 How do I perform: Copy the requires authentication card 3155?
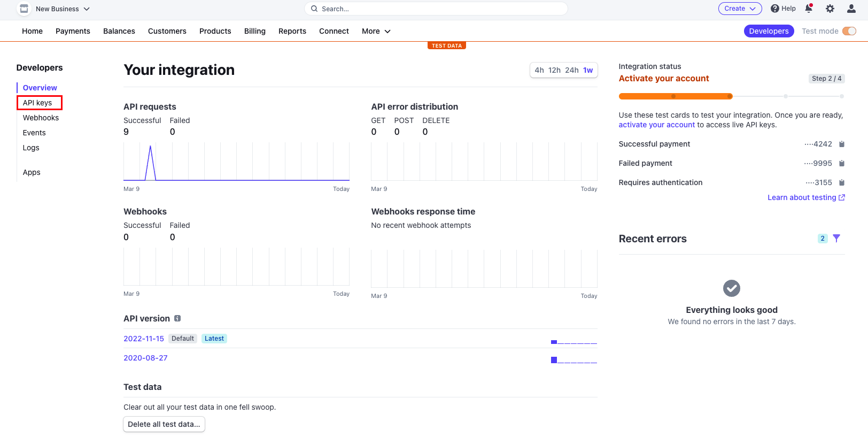point(842,182)
